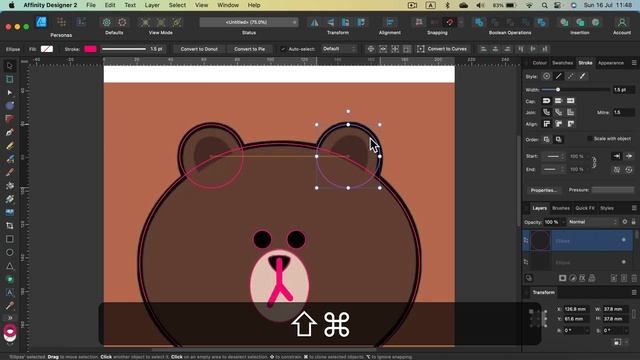This screenshot has height=360, width=640.
Task: Choose round cap in Stroke panel
Action: 546,101
